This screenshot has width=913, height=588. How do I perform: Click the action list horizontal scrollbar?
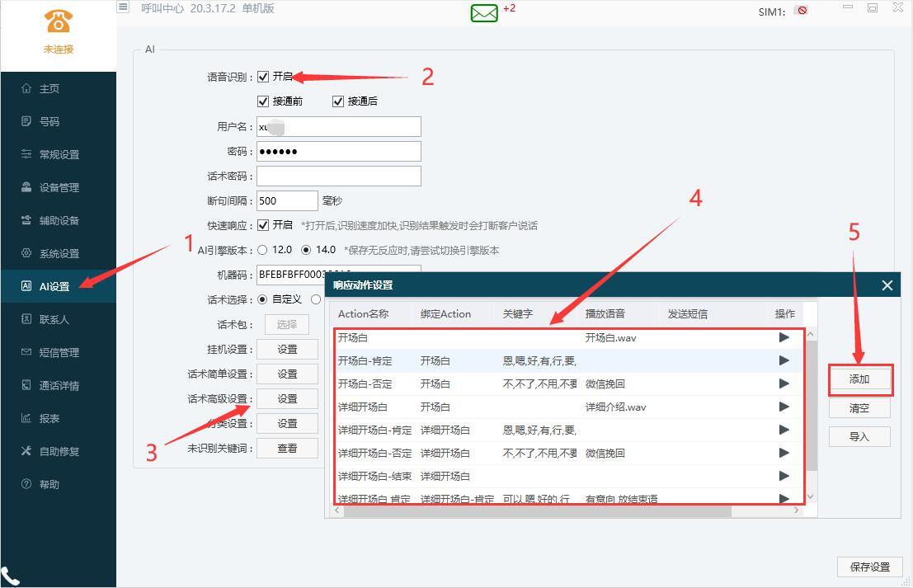536,510
